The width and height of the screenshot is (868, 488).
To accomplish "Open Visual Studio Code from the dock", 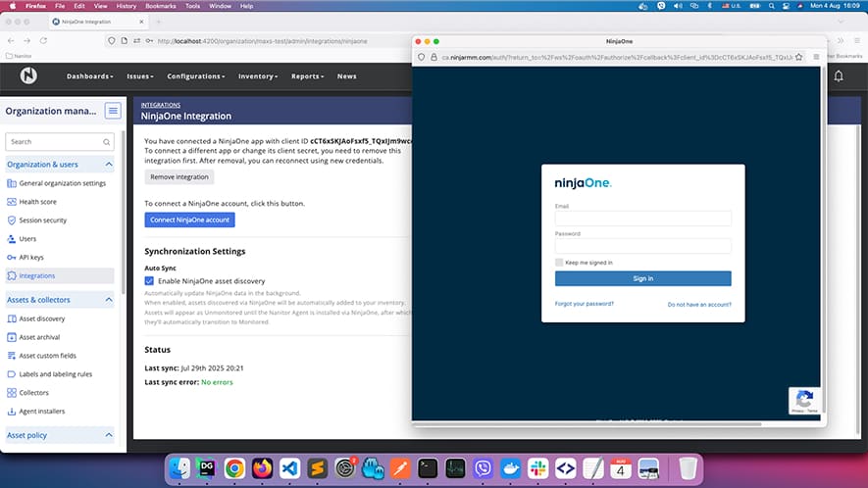I will [288, 468].
